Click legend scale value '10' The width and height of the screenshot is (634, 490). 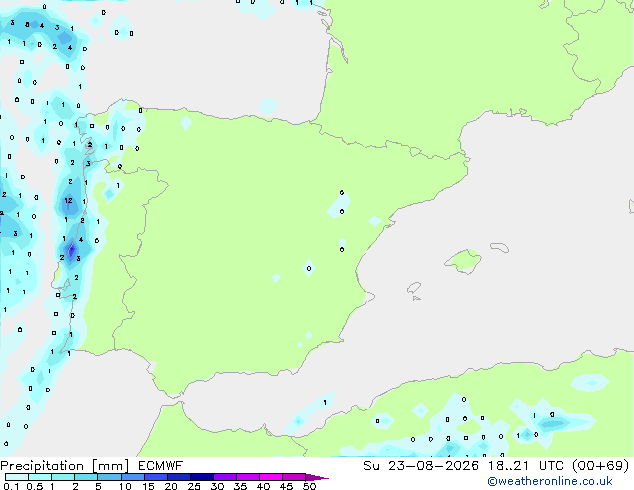(x=125, y=486)
